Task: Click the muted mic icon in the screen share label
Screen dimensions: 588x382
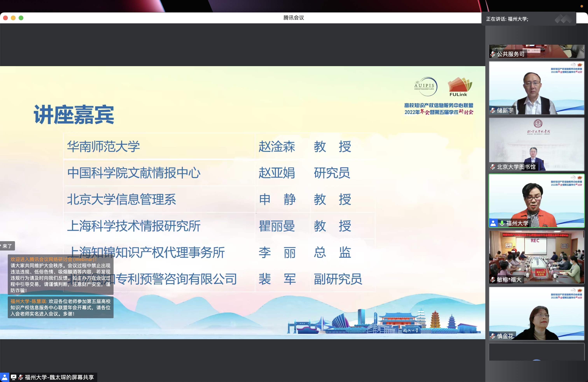Action: 21,377
